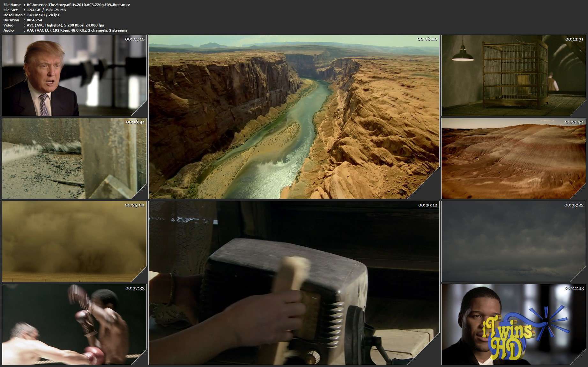This screenshot has height=367, width=588.
Task: Click the 00:37:33 timestamp label
Action: (x=135, y=288)
